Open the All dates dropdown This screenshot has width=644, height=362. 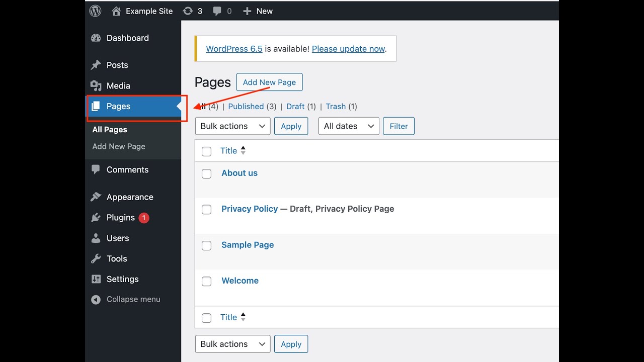tap(349, 126)
